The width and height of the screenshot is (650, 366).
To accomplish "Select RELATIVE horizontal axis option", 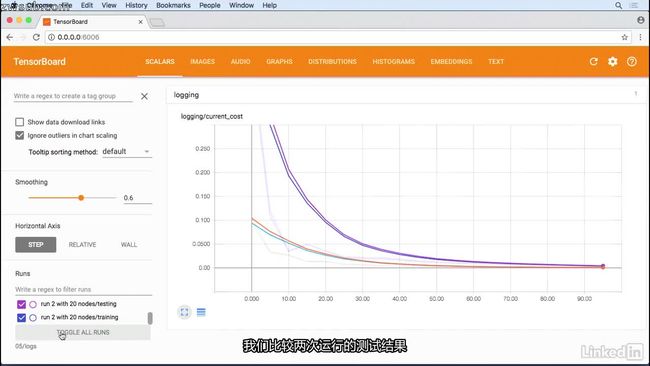I will coord(82,245).
